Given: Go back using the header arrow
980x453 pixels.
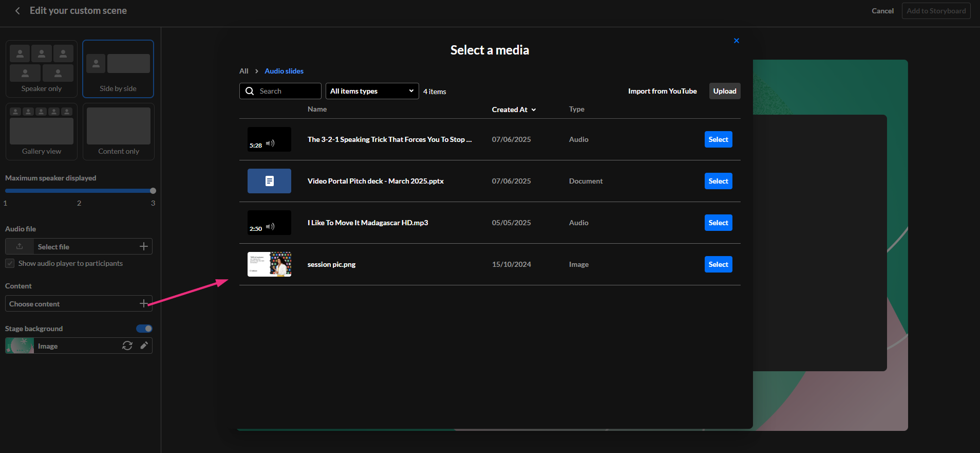Looking at the screenshot, I should (x=17, y=11).
